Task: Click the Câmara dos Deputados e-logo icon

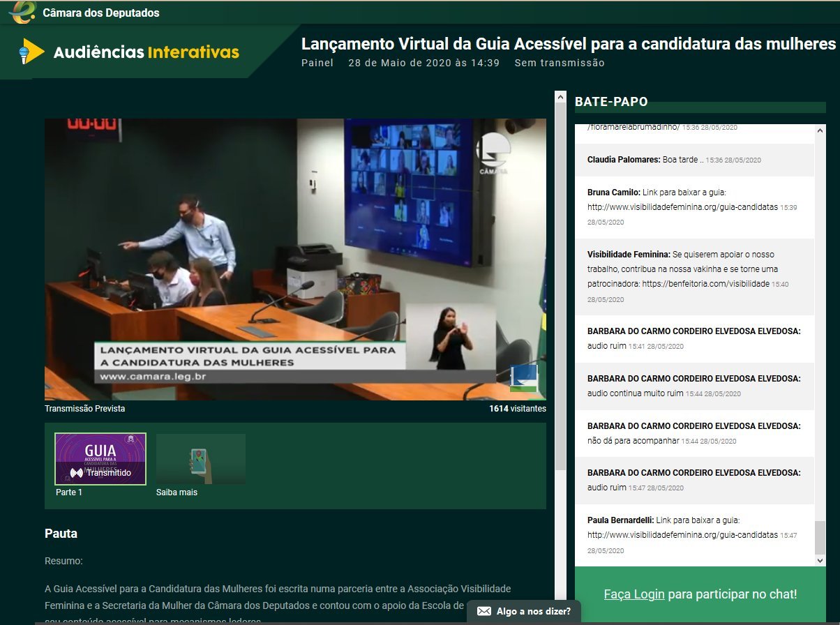Action: [22, 12]
